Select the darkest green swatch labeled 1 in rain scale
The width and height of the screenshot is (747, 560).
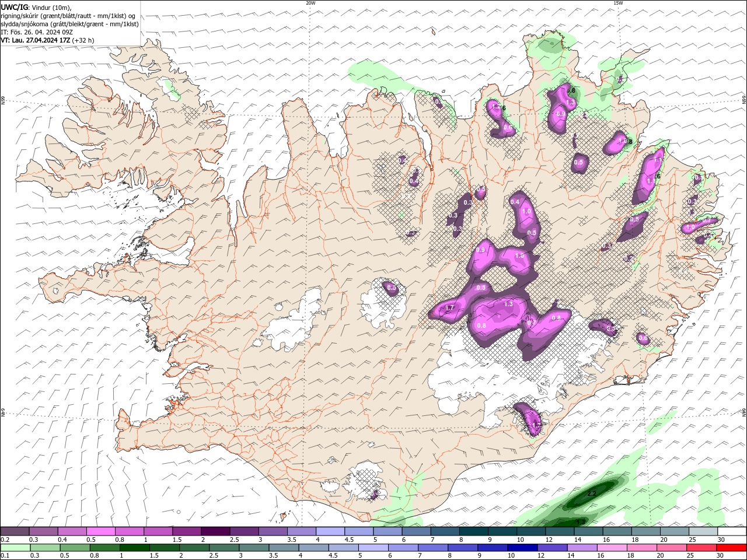click(134, 547)
